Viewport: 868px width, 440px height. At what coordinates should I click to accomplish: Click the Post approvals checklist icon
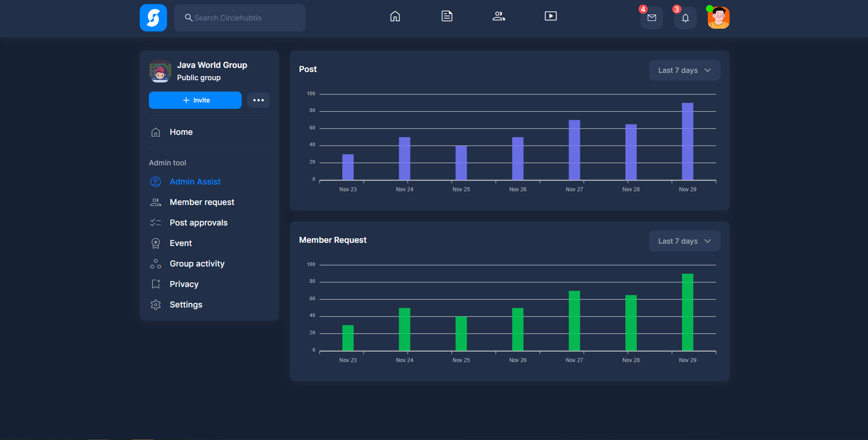[156, 223]
